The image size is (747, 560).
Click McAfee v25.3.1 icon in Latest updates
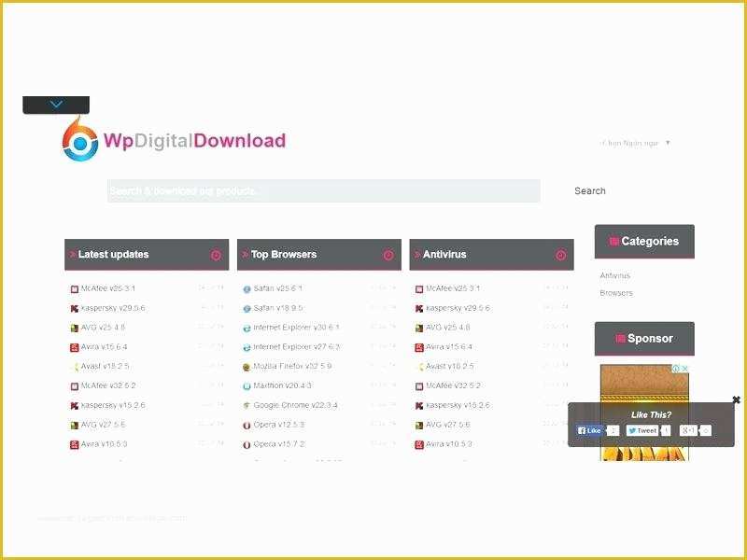75,289
